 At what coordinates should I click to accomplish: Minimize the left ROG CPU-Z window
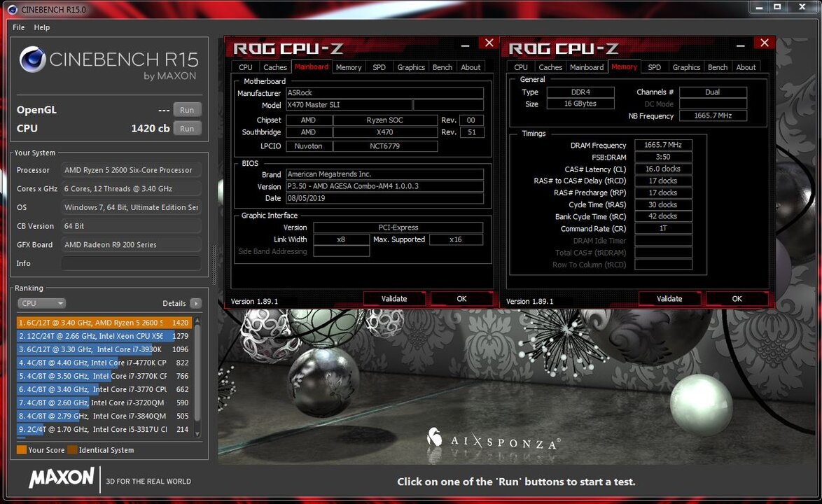coord(465,45)
